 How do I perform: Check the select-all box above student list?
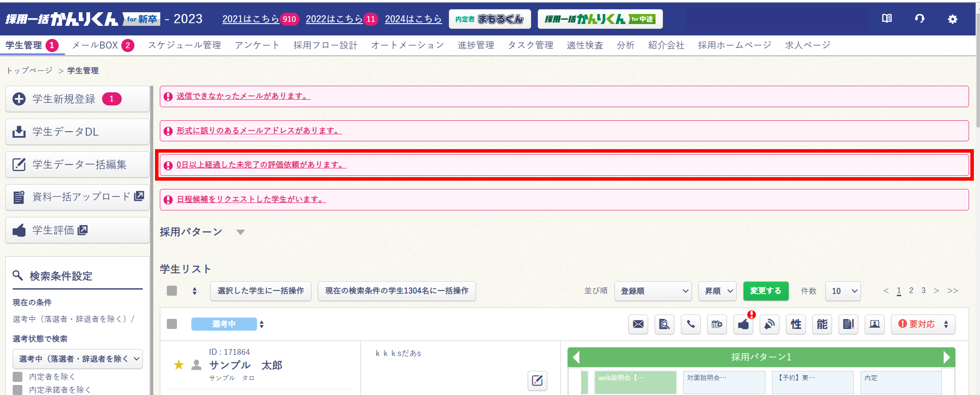click(172, 291)
